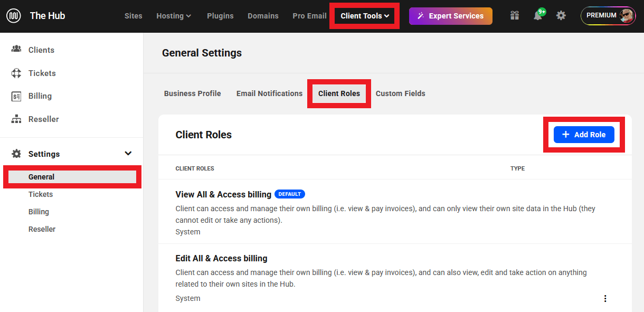Select the Client Roles tab
The height and width of the screenshot is (312, 644).
tap(339, 93)
